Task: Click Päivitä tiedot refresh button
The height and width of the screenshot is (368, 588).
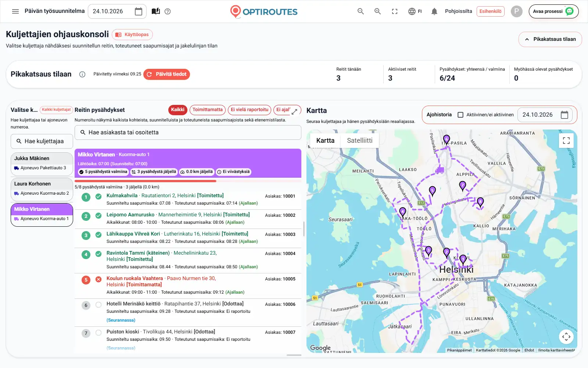Action: (x=166, y=74)
